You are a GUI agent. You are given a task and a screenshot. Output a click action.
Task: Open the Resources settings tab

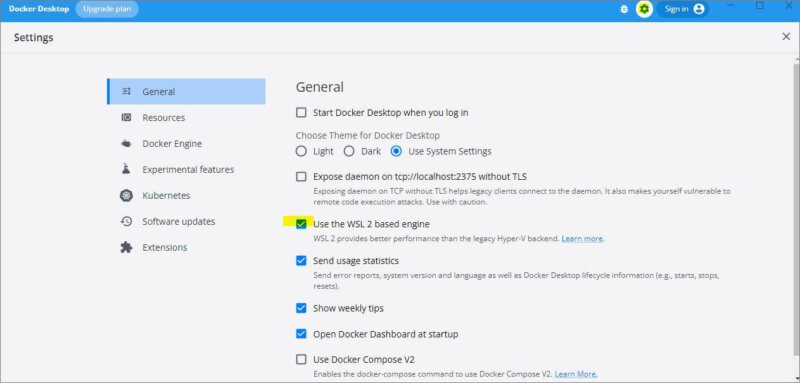tap(186, 118)
